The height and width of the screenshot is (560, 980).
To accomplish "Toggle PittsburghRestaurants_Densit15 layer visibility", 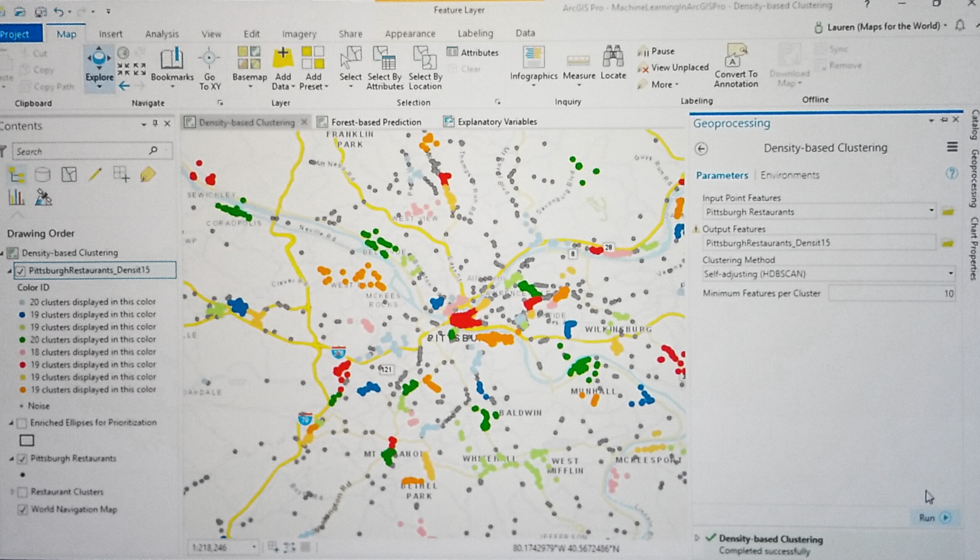I will tap(21, 270).
